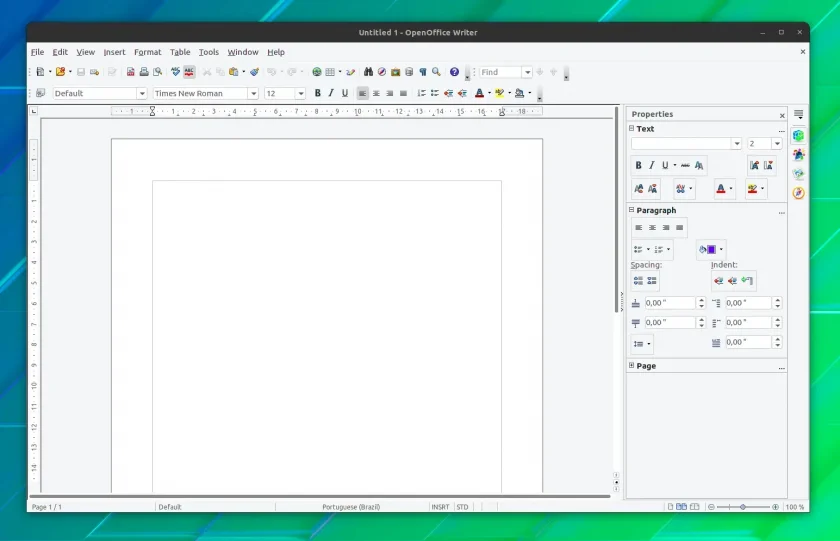Image resolution: width=840 pixels, height=541 pixels.
Task: Open the Table menu
Action: (x=180, y=52)
